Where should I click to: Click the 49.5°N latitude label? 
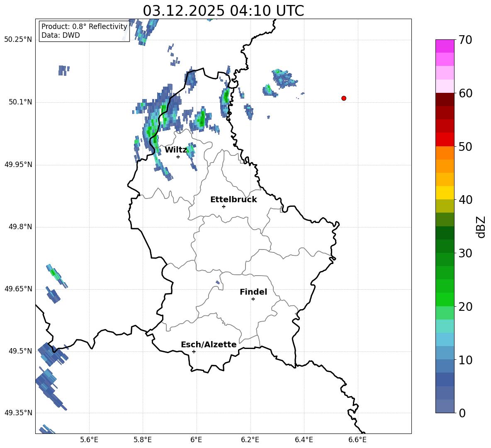[x=20, y=351]
